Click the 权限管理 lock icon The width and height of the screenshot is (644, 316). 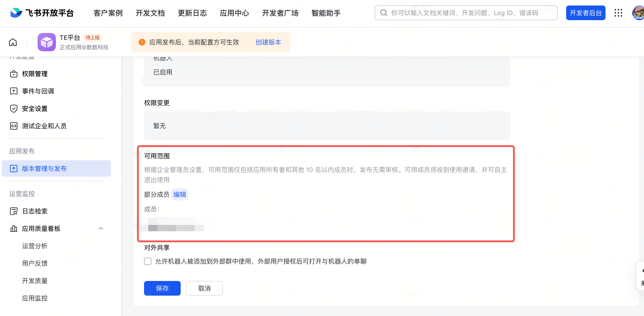14,74
